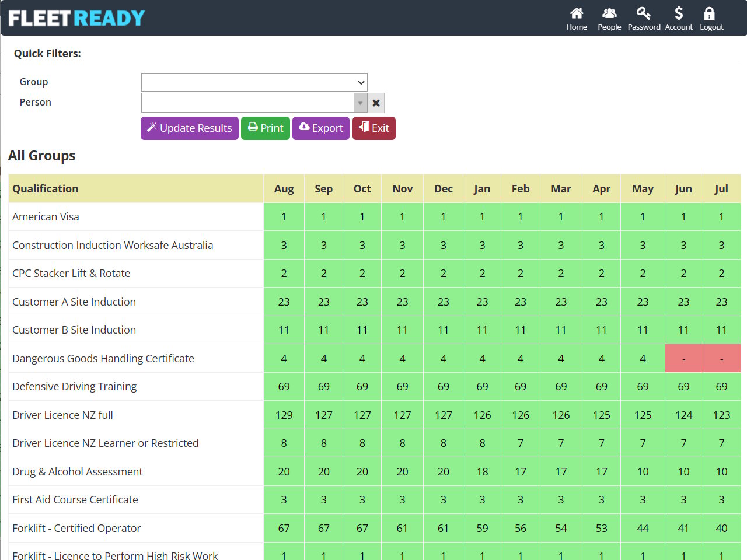The width and height of the screenshot is (747, 560).
Task: Select the American Visa row label
Action: coord(46,217)
